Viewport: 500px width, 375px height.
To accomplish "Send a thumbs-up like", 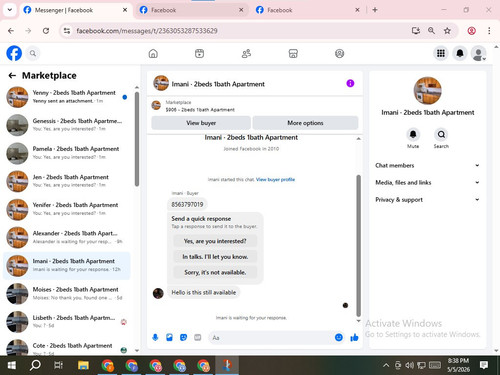I will point(354,338).
